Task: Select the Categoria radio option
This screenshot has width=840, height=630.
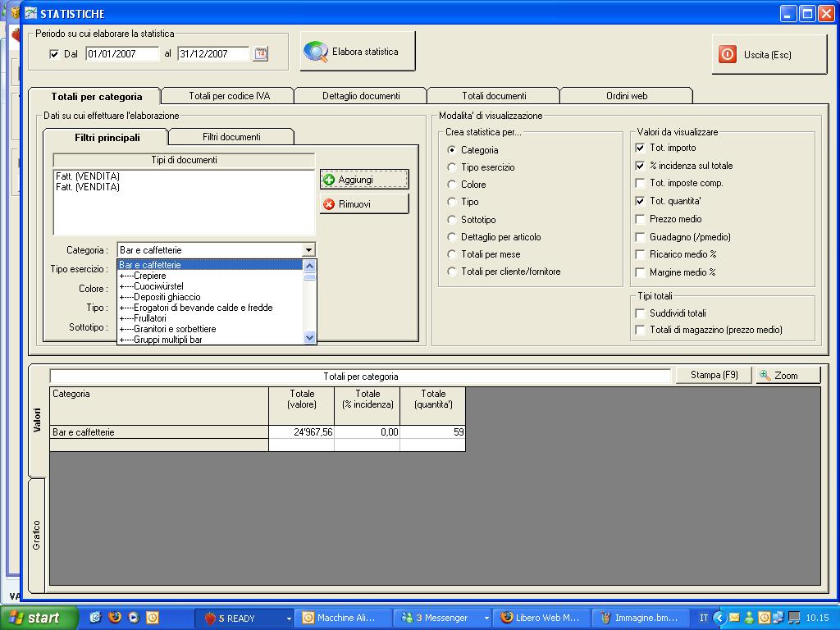Action: 452,150
